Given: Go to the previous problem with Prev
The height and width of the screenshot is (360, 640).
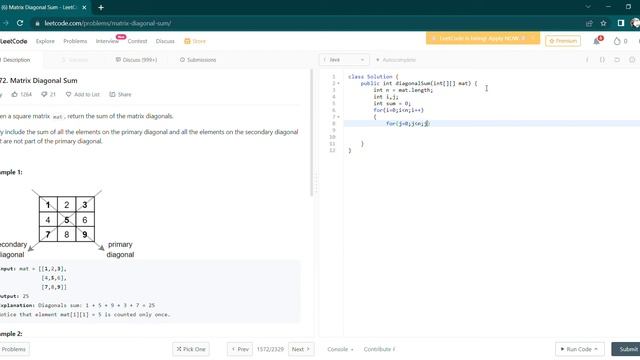Looking at the screenshot, I should pos(240,349).
